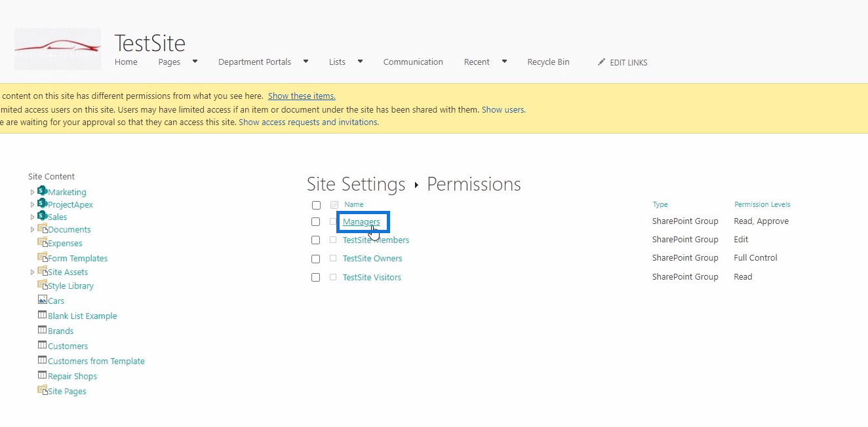Check the Managers group checkbox
This screenshot has height=427, width=868.
tap(316, 221)
